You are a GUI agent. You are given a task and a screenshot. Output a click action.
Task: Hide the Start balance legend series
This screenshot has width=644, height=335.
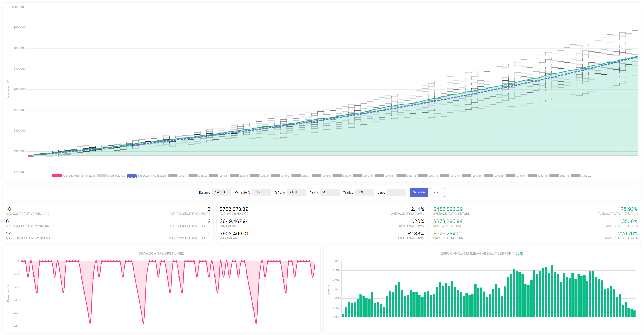pos(111,176)
